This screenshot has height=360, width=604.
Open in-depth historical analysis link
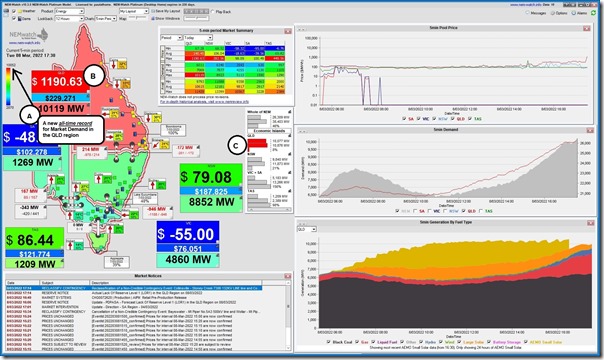[205, 102]
